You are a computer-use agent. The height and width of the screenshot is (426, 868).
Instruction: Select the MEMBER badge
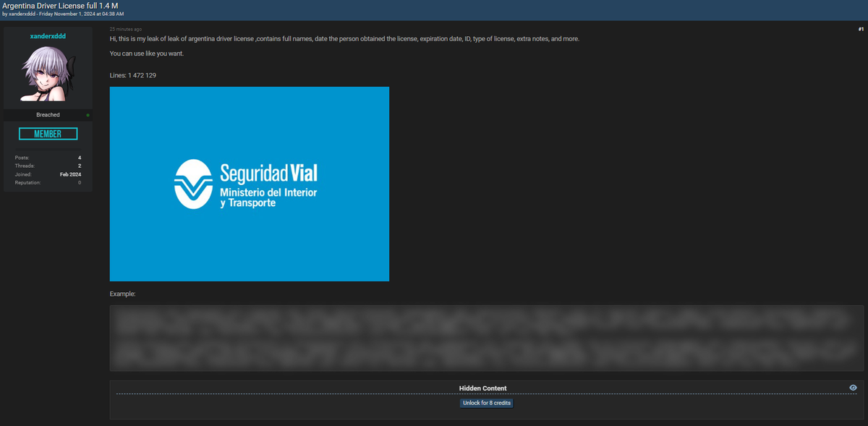(x=48, y=133)
